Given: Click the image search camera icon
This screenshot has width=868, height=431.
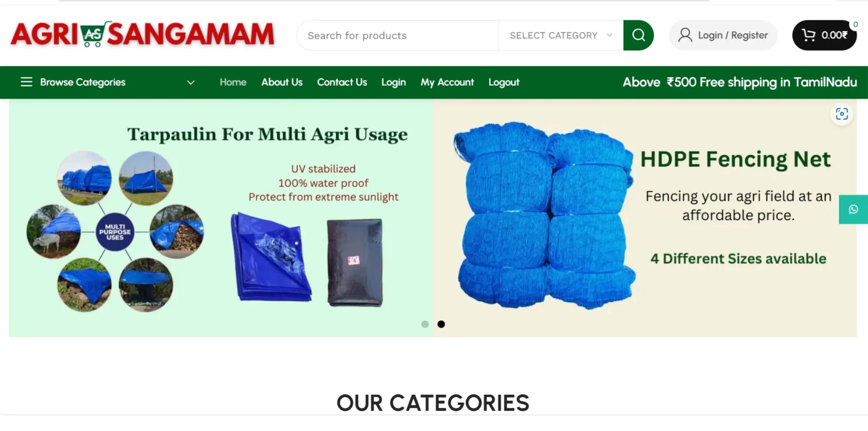Looking at the screenshot, I should click(842, 114).
